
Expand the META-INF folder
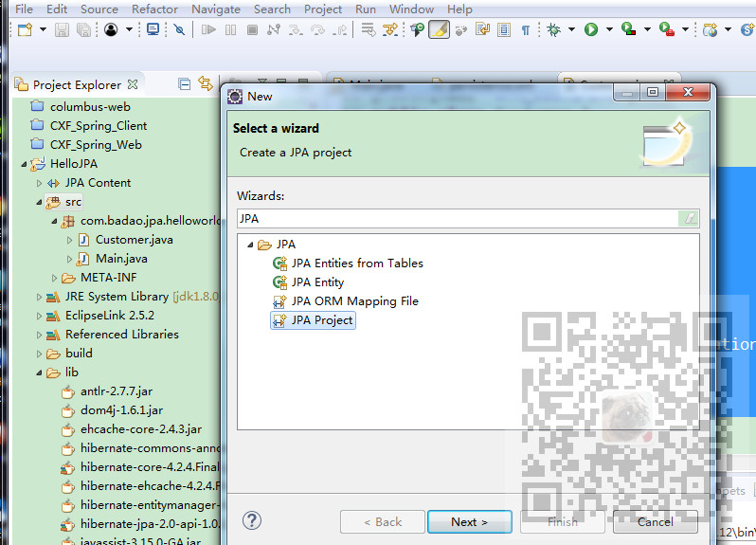coord(54,278)
